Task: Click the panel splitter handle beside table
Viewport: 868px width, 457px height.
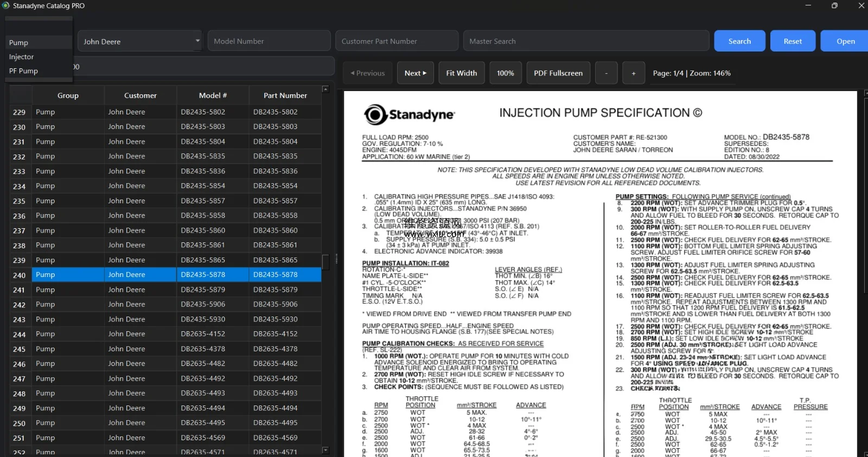Action: coord(336,259)
